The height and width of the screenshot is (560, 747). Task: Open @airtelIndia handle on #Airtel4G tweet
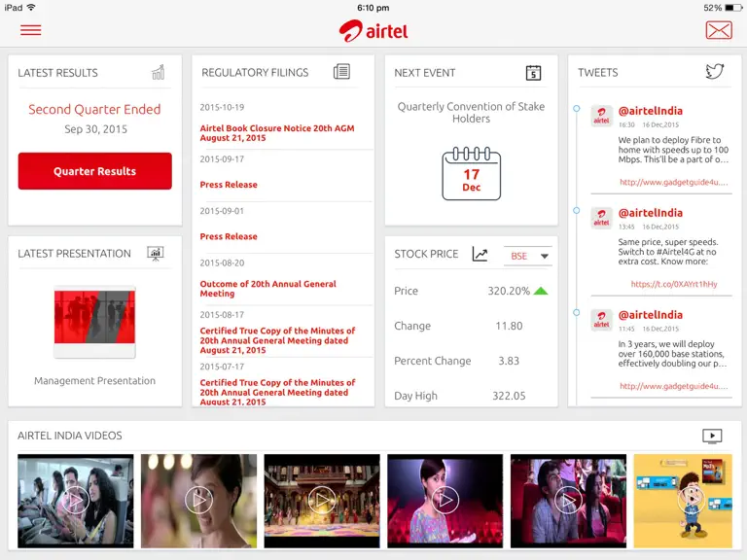pos(651,212)
